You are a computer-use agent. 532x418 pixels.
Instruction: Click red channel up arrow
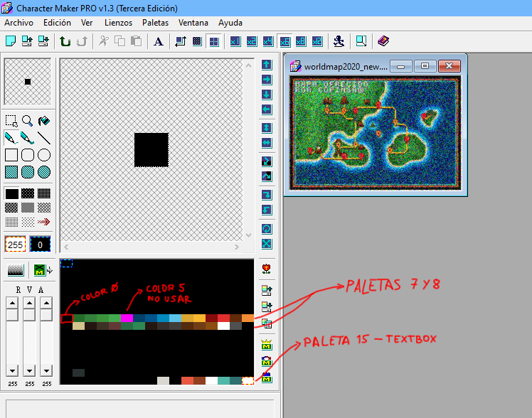[12, 303]
